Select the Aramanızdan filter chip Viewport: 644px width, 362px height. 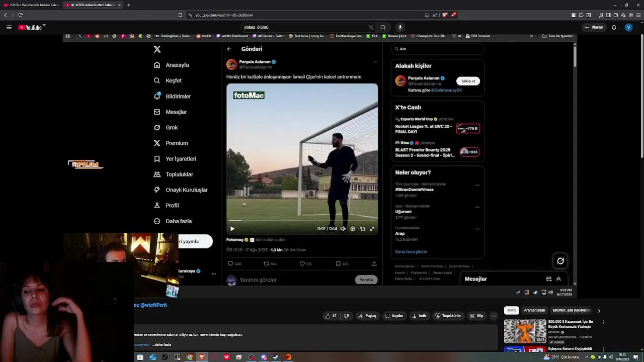(x=534, y=310)
